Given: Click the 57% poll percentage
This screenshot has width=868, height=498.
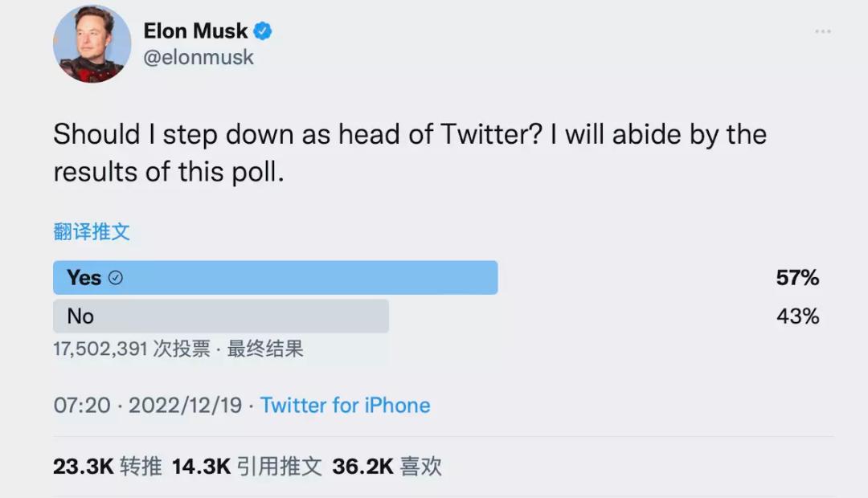Looking at the screenshot, I should tap(797, 278).
